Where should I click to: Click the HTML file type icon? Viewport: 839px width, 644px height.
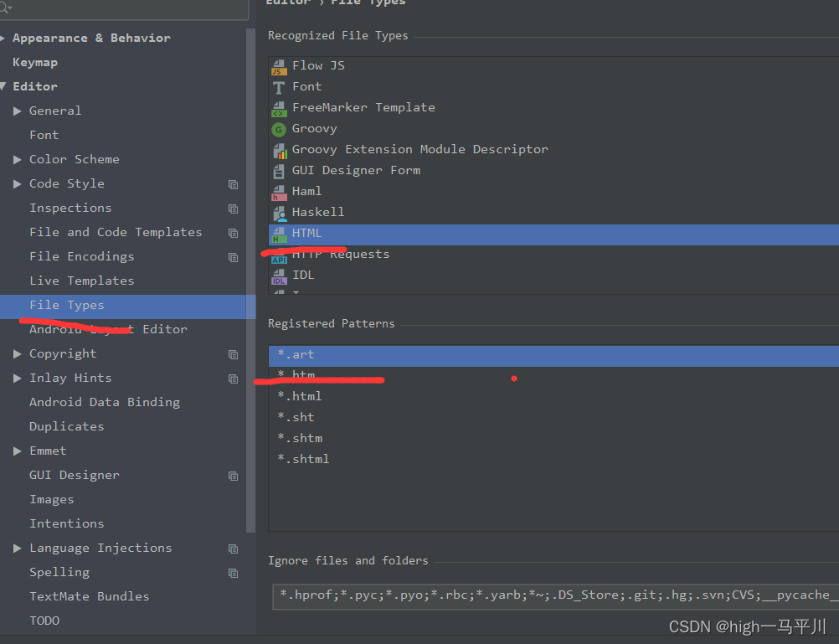tap(279, 234)
